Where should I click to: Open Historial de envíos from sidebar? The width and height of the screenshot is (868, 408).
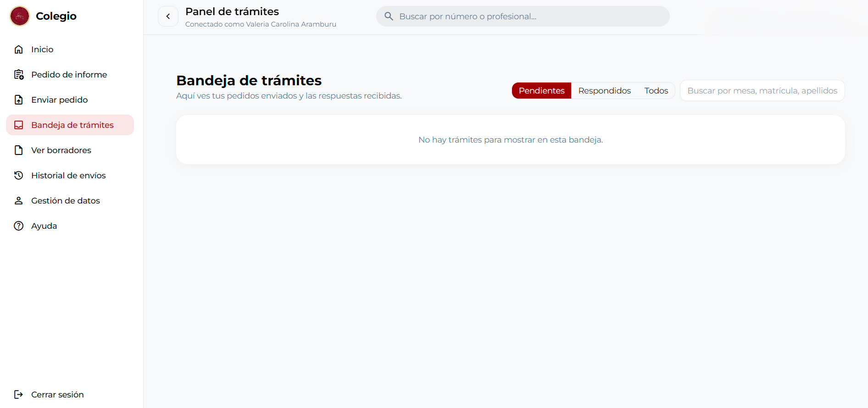click(68, 176)
